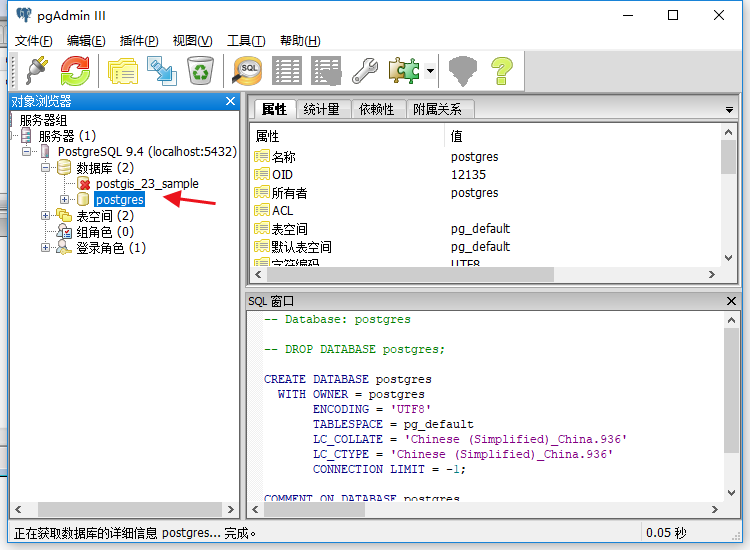This screenshot has height=550, width=750.
Task: Run the plugins puzzle icon
Action: pos(404,71)
